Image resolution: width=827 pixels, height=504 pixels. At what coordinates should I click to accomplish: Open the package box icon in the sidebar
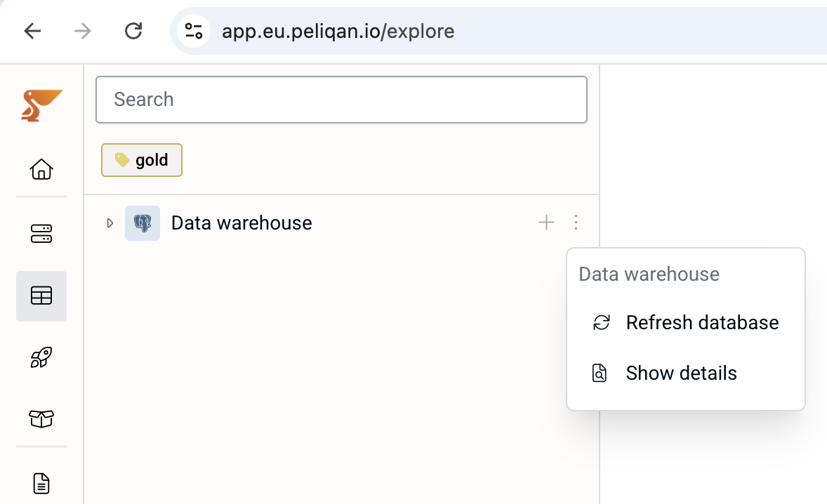pyautogui.click(x=41, y=419)
